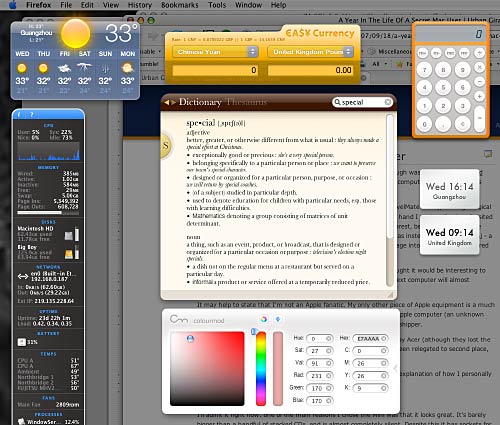The width and height of the screenshot is (500, 425).
Task: Click the CPU usage graph in iStat
Action: (x=49, y=151)
